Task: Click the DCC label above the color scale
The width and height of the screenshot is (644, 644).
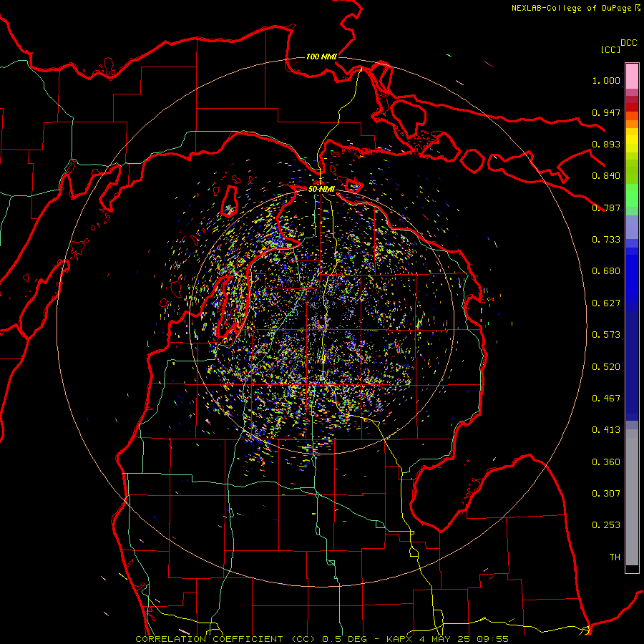Action: 628,43
